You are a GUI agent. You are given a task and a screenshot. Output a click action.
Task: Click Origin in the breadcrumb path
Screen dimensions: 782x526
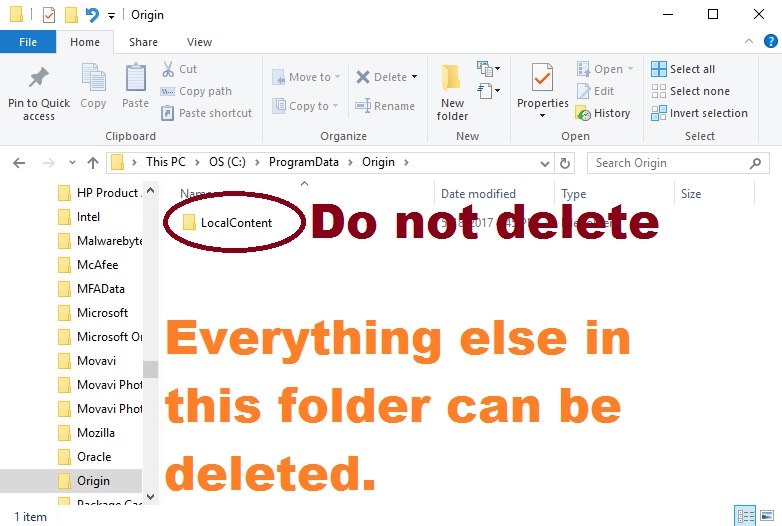pyautogui.click(x=378, y=162)
